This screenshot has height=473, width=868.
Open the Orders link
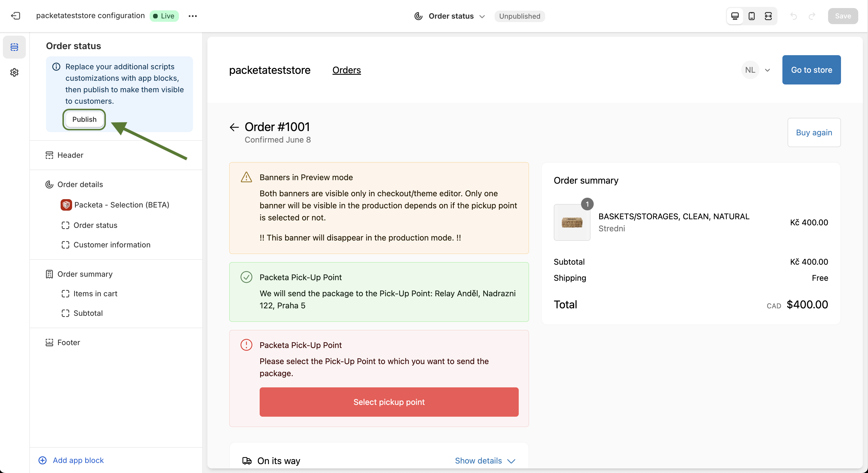click(346, 70)
